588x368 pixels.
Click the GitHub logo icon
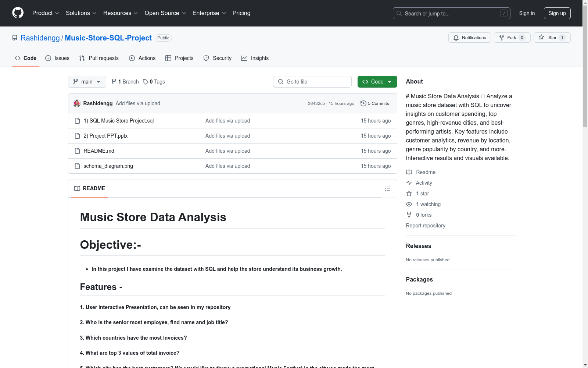pyautogui.click(x=18, y=13)
